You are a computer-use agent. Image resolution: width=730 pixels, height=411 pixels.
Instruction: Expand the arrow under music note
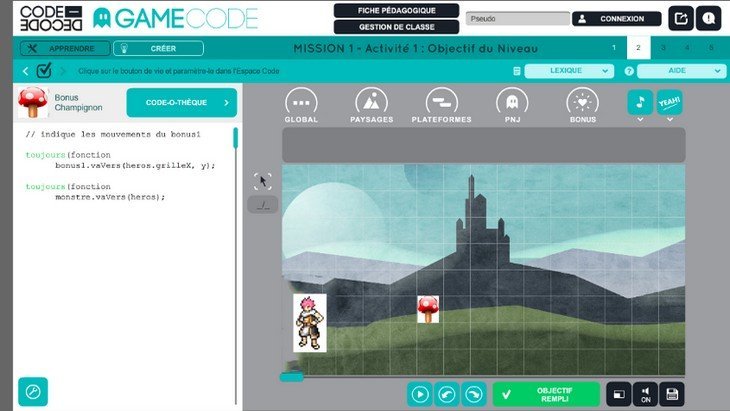[x=640, y=120]
